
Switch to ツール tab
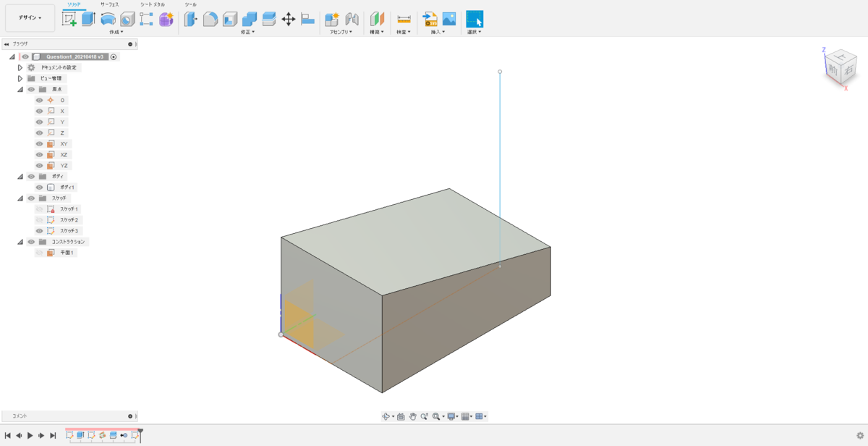pyautogui.click(x=190, y=4)
